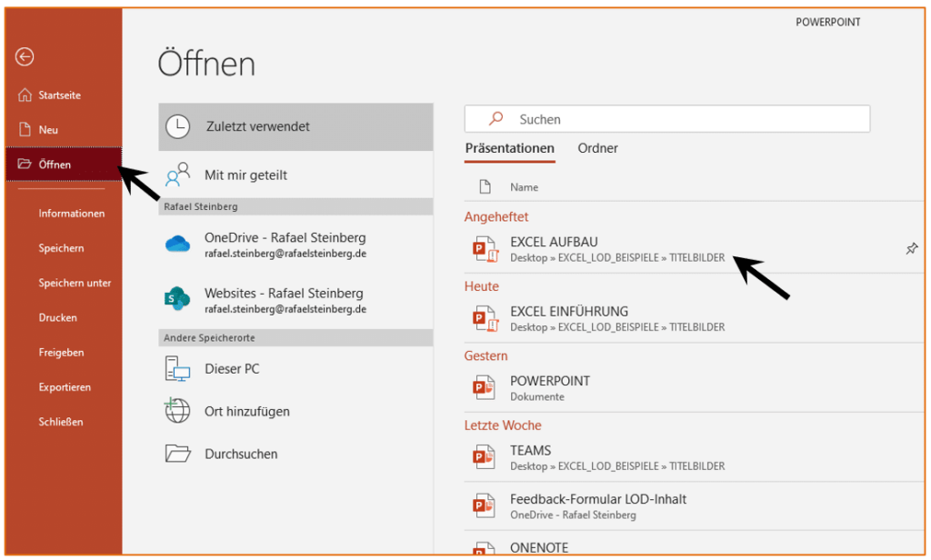
Task: Click the path under EXCEL AUFBAU
Action: pos(617,258)
